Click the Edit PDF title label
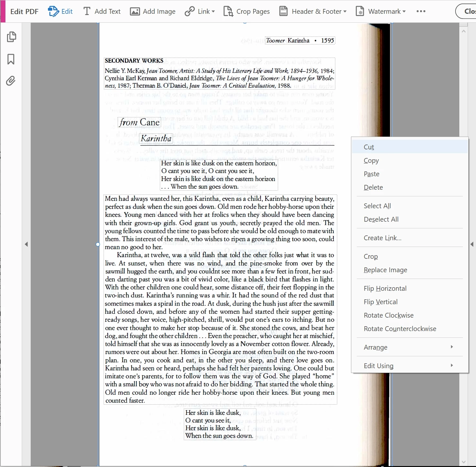 (x=24, y=12)
